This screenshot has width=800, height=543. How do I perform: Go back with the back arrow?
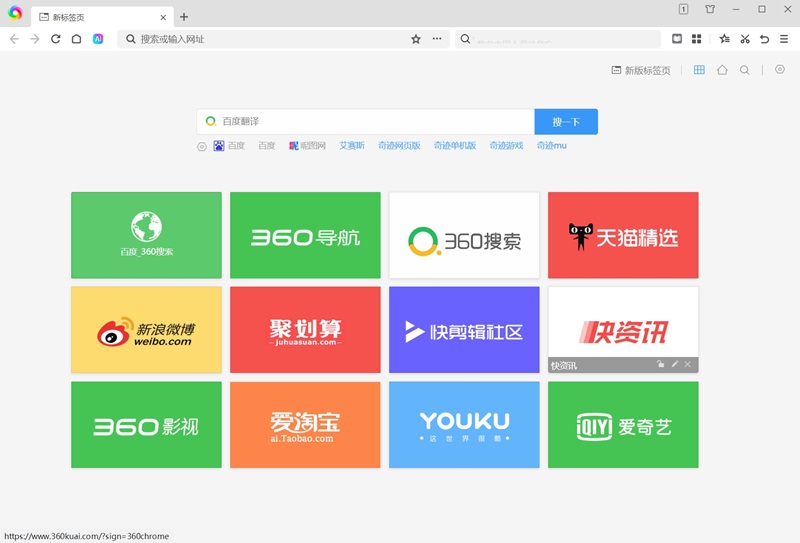tap(14, 39)
